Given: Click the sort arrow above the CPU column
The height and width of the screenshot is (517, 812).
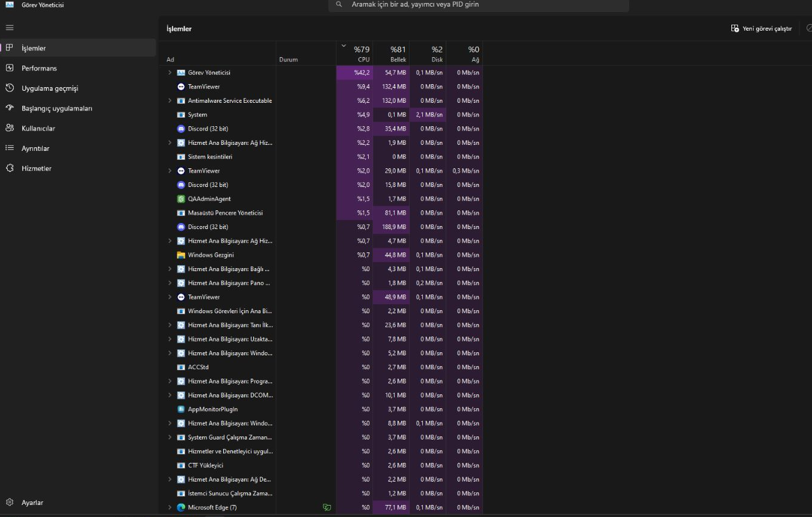Looking at the screenshot, I should pyautogui.click(x=343, y=46).
